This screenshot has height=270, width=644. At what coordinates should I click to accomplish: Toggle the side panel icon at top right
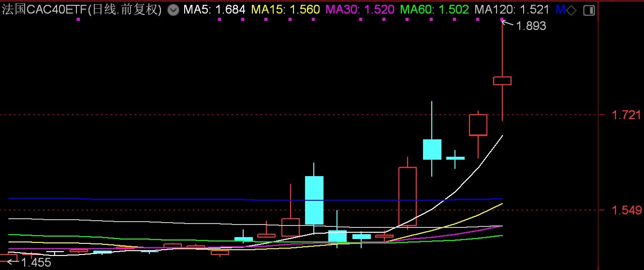[x=588, y=10]
